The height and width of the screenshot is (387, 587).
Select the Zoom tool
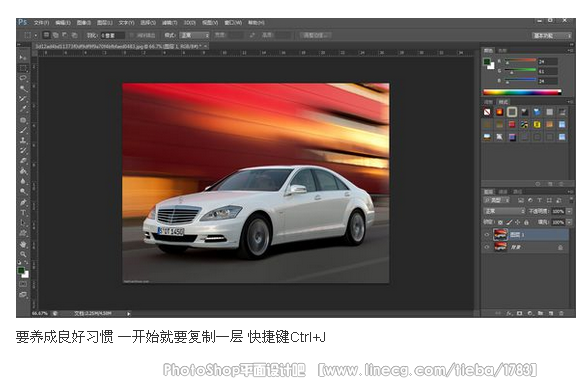[x=23, y=254]
